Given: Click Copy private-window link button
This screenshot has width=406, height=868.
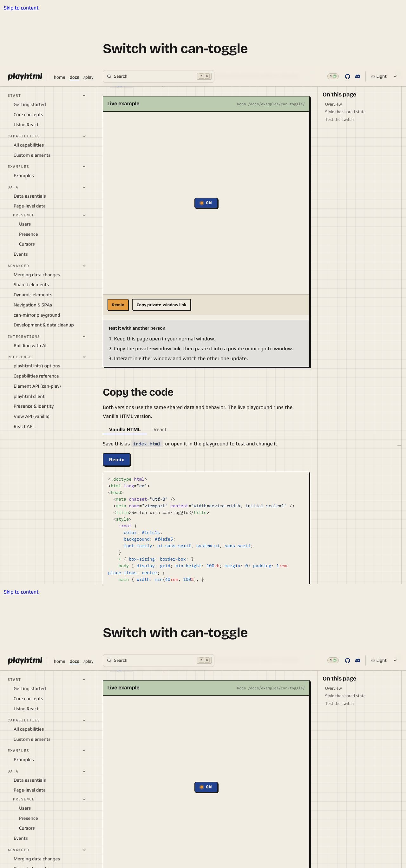Looking at the screenshot, I should pos(161,305).
